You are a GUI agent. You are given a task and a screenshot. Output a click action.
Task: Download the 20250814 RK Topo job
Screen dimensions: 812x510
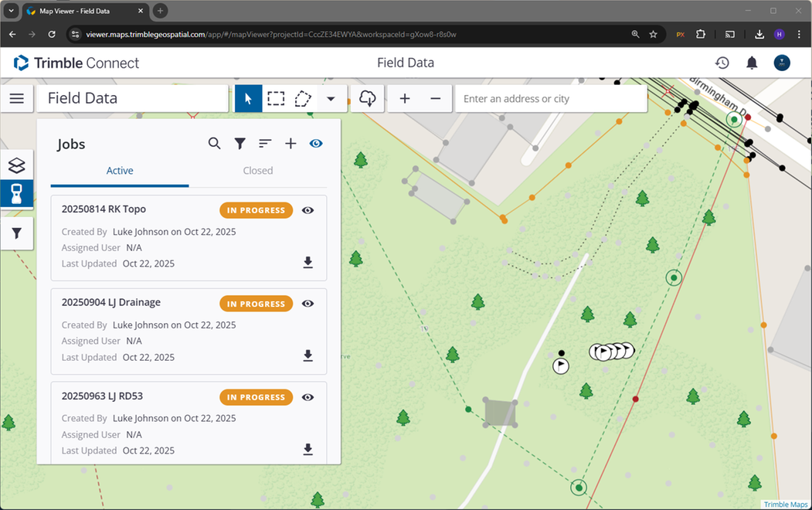(x=307, y=263)
